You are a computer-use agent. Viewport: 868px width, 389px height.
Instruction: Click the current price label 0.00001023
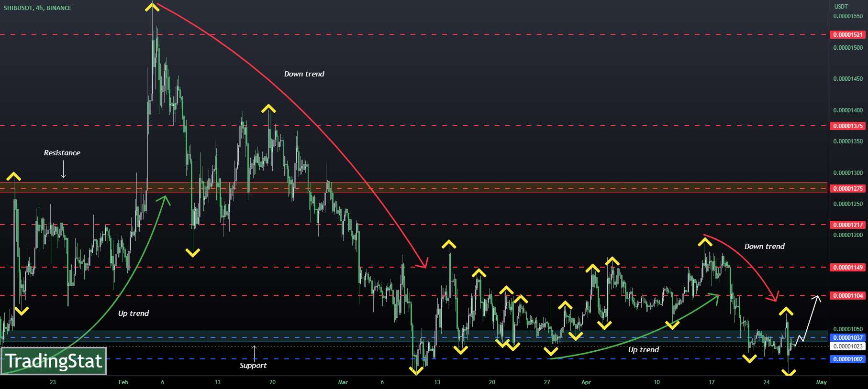848,346
